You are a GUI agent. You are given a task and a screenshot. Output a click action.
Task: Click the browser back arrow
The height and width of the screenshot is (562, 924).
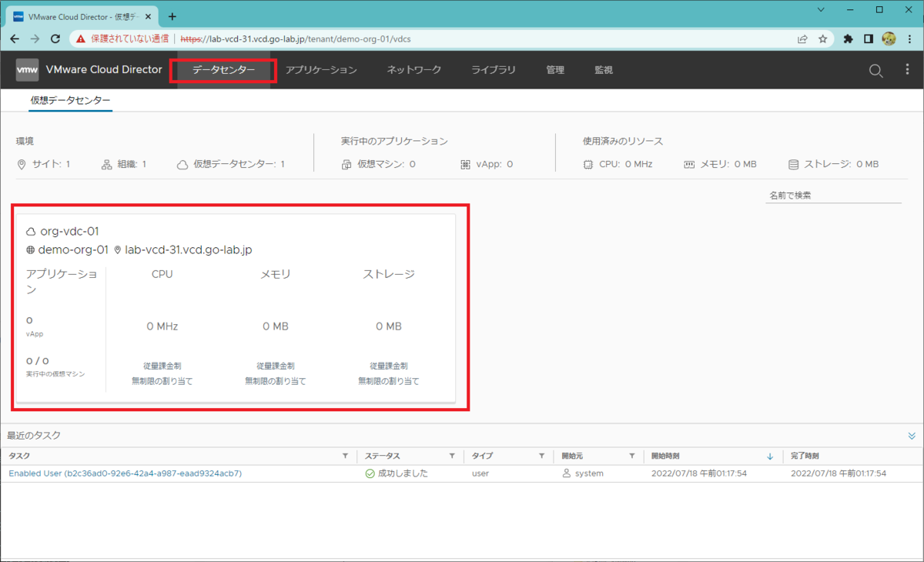tap(15, 38)
